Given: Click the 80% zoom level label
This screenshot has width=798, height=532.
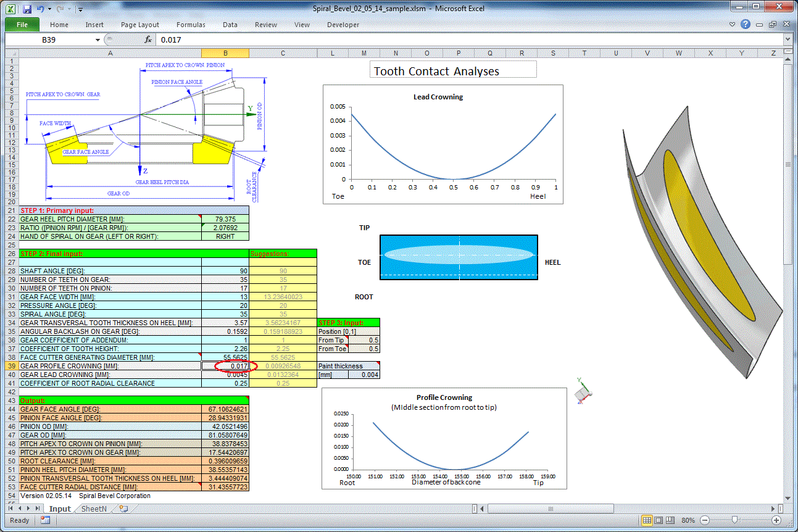Looking at the screenshot, I should [688, 520].
